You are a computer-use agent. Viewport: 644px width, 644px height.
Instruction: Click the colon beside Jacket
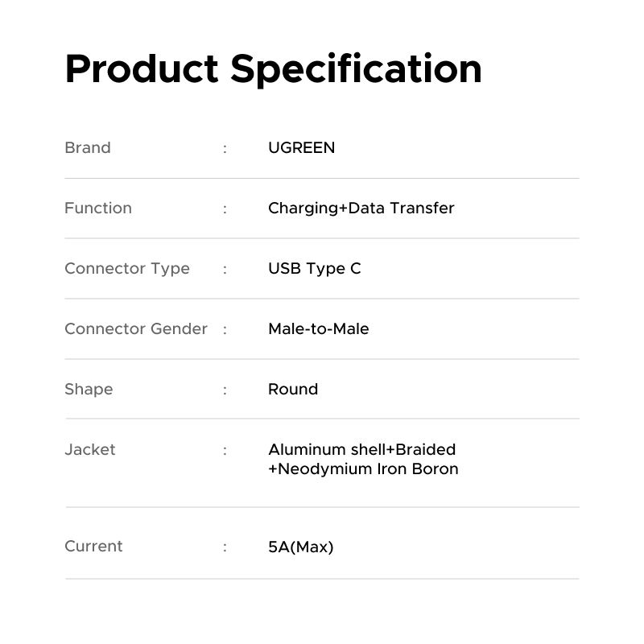(225, 451)
